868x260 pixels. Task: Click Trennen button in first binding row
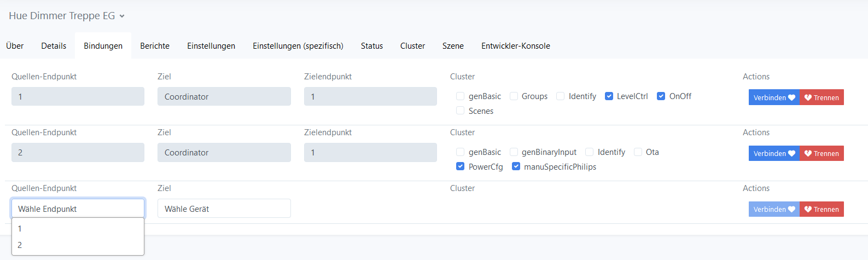coord(821,97)
